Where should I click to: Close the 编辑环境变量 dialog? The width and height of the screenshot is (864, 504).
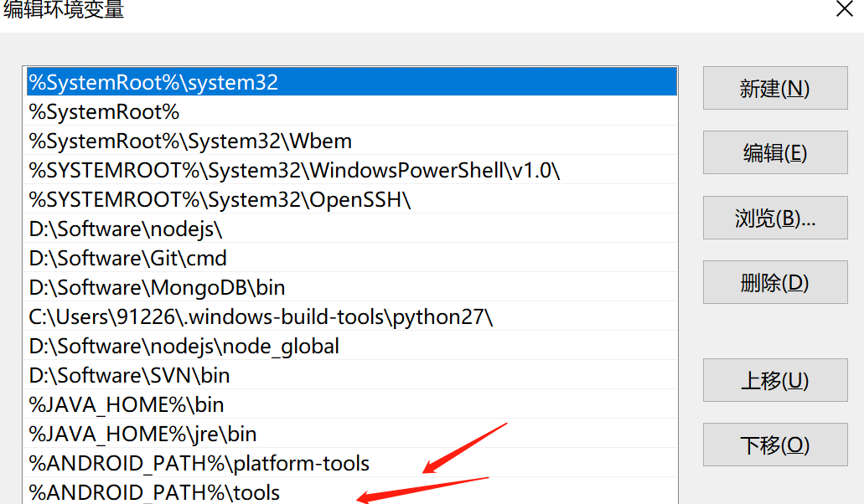(x=845, y=10)
